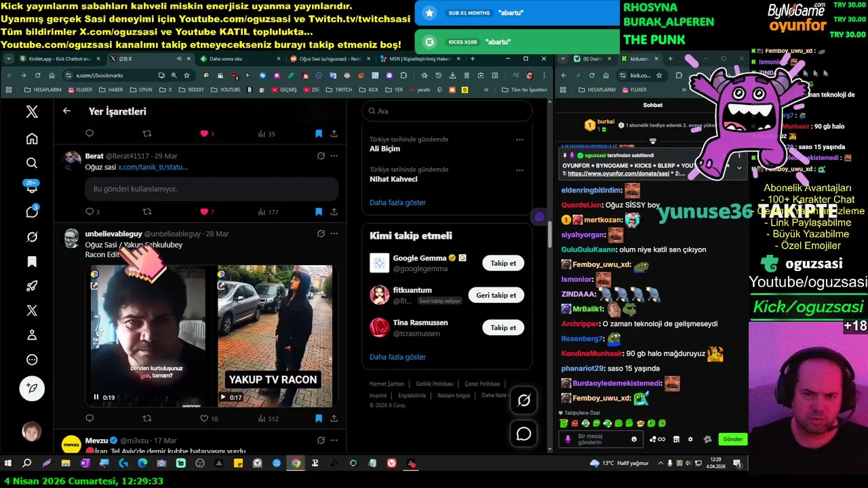Open Kick chat shop storefront icon

tap(676, 439)
